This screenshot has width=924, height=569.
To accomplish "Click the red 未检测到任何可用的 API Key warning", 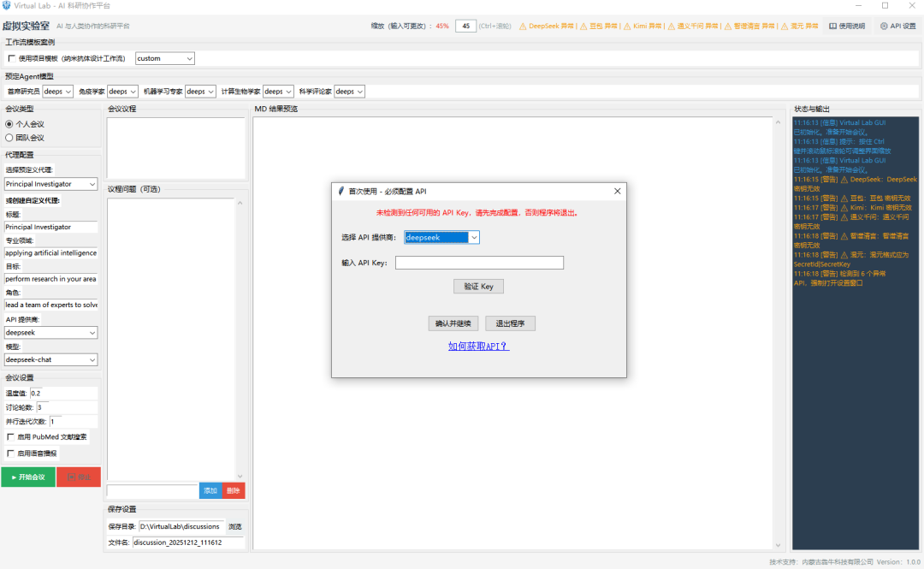I will (478, 213).
